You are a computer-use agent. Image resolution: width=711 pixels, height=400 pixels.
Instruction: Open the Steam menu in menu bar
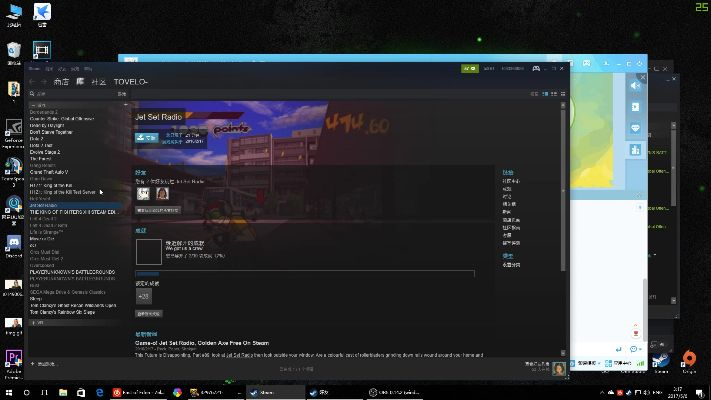point(34,69)
